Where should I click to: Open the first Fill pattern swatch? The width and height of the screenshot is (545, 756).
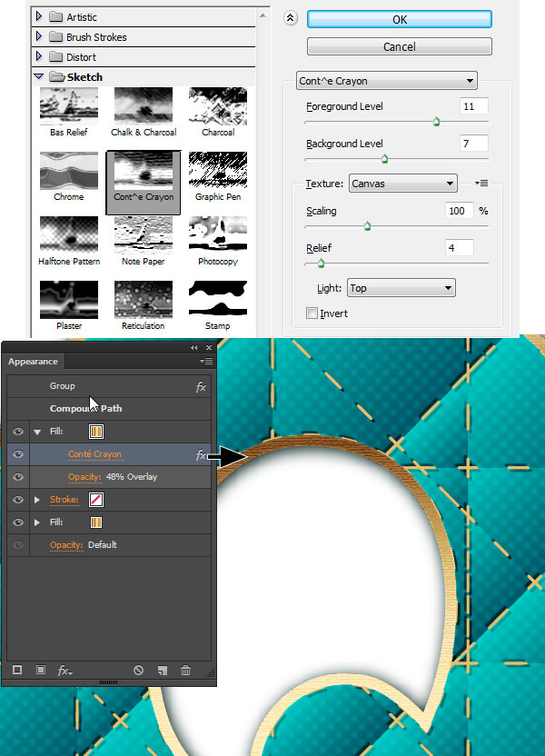(96, 432)
